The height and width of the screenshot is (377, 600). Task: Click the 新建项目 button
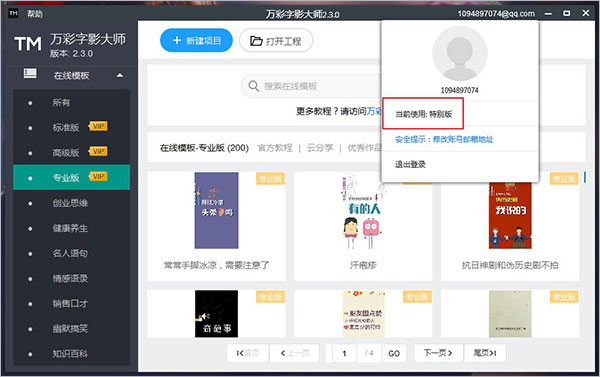pos(196,40)
